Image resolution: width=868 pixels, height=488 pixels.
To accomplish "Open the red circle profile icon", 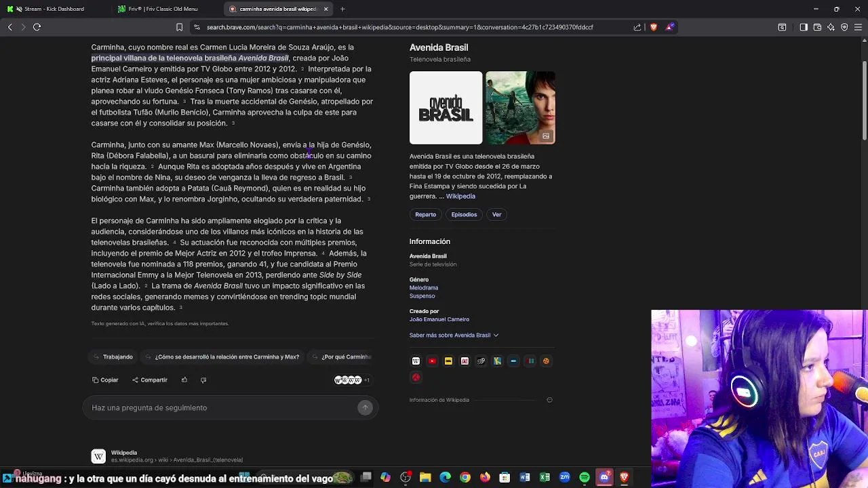I will point(416,378).
